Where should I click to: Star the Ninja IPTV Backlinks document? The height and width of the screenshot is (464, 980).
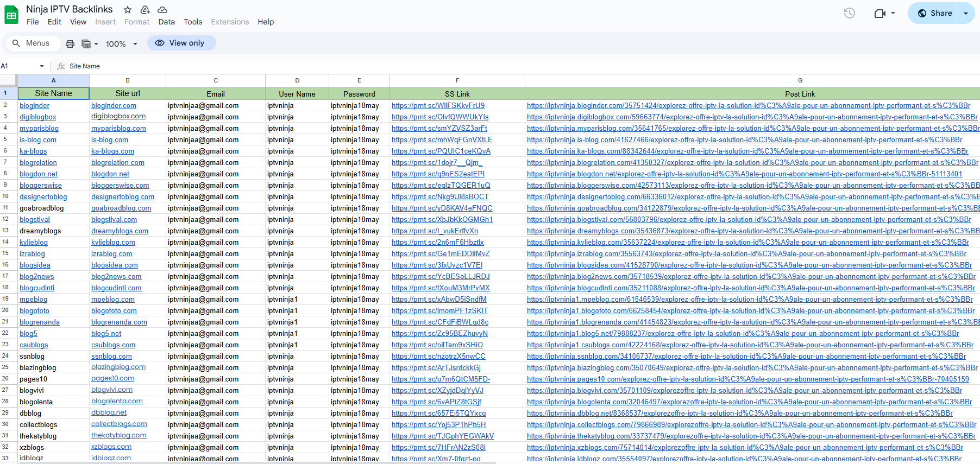coord(128,10)
